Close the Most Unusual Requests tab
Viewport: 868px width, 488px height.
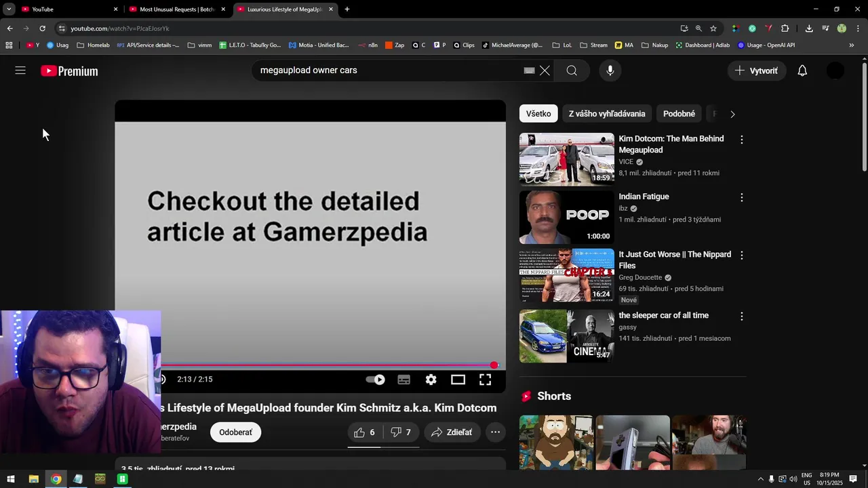coord(223,9)
